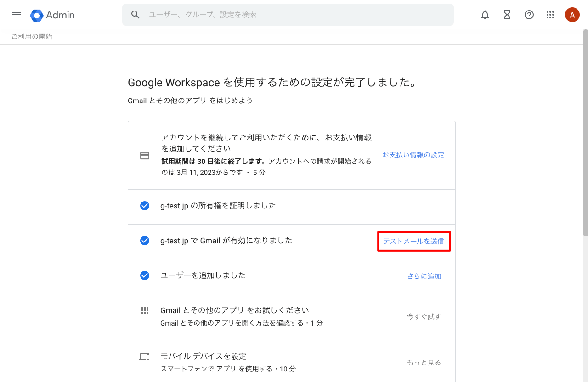Image resolution: width=588 pixels, height=382 pixels.
Task: Open the Google apps grid launcher
Action: click(550, 15)
